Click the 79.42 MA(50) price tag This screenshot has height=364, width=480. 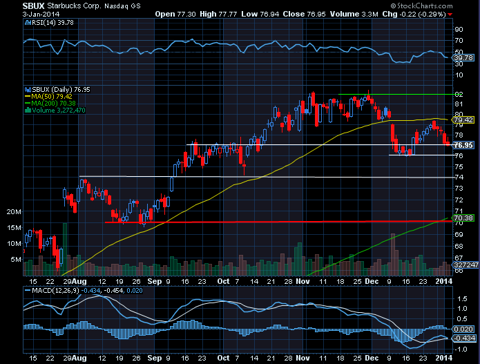(x=464, y=120)
